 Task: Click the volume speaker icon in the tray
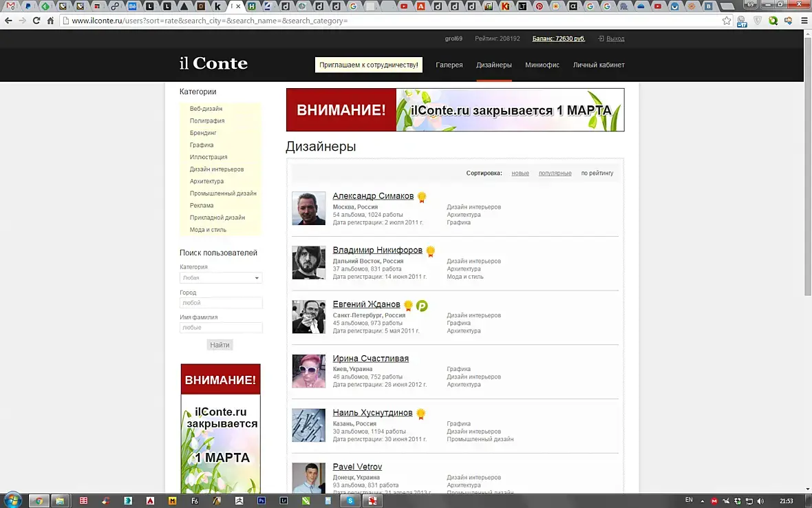coord(760,500)
